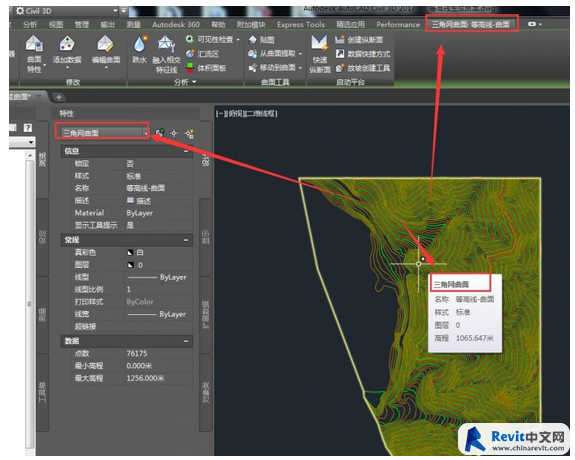Click the help question mark icon
Image resolution: width=575 pixels, height=460 pixels.
pyautogui.click(x=28, y=128)
